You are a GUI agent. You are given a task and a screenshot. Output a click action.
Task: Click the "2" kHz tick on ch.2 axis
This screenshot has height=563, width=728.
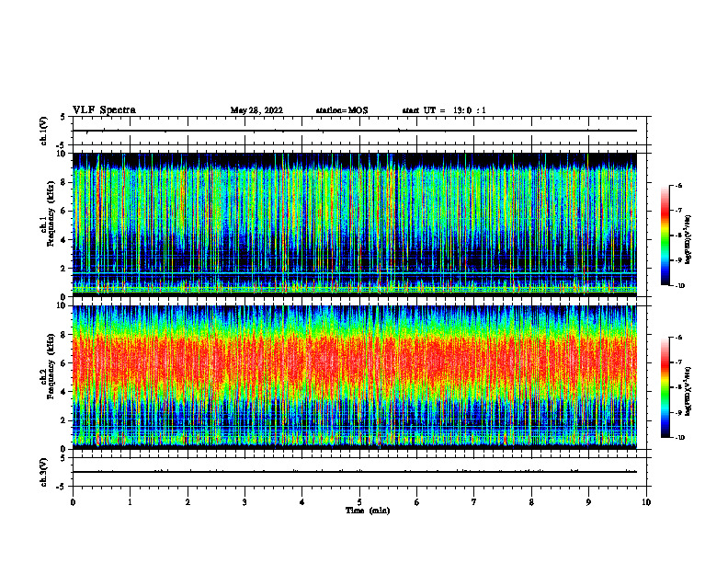point(63,420)
